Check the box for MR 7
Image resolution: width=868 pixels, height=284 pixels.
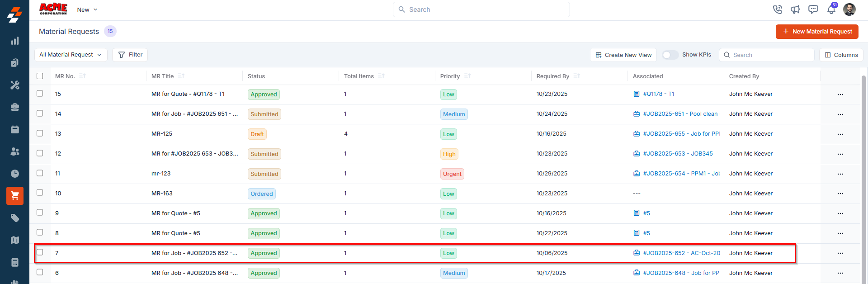[x=40, y=252]
